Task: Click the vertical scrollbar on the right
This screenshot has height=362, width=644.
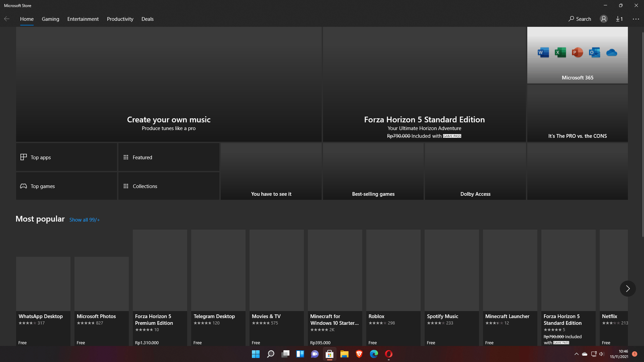Action: click(642, 134)
